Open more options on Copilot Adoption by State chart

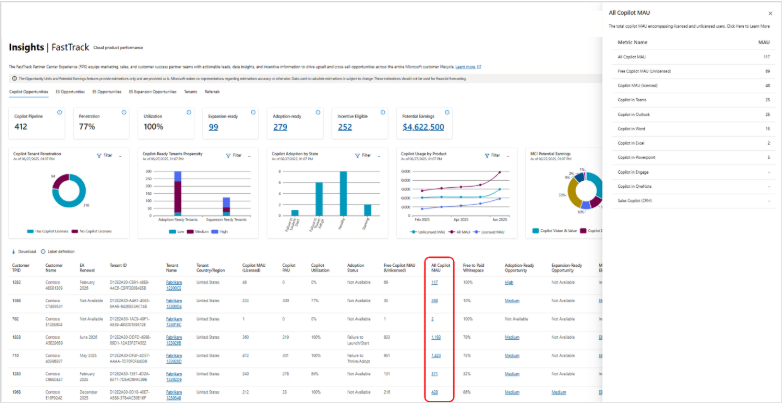pyautogui.click(x=380, y=156)
